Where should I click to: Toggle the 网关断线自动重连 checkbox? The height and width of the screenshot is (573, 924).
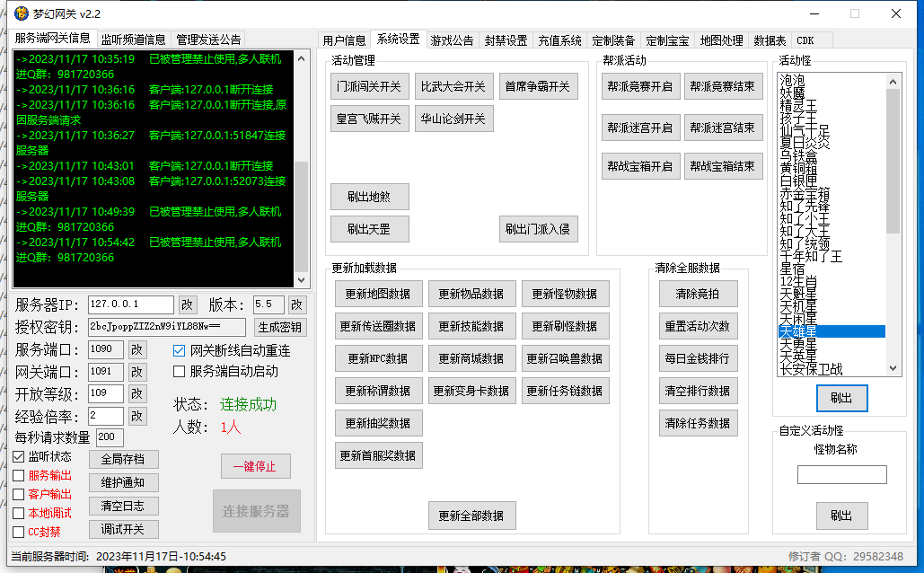tap(180, 351)
